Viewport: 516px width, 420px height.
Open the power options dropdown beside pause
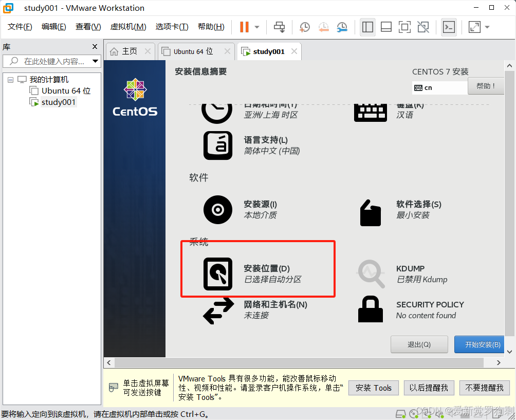(x=257, y=27)
